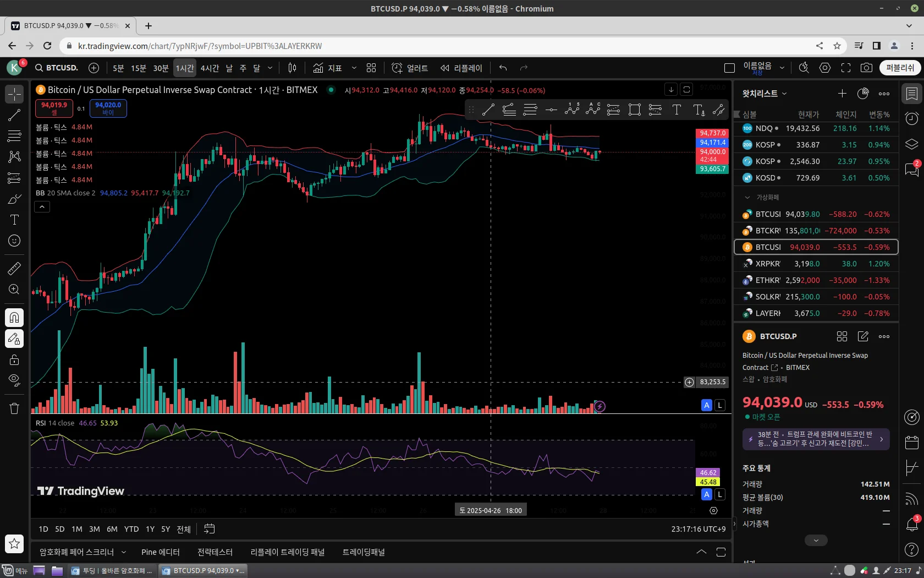The width and height of the screenshot is (924, 578).
Task: Toggle log scale L on price chart
Action: [719, 405]
